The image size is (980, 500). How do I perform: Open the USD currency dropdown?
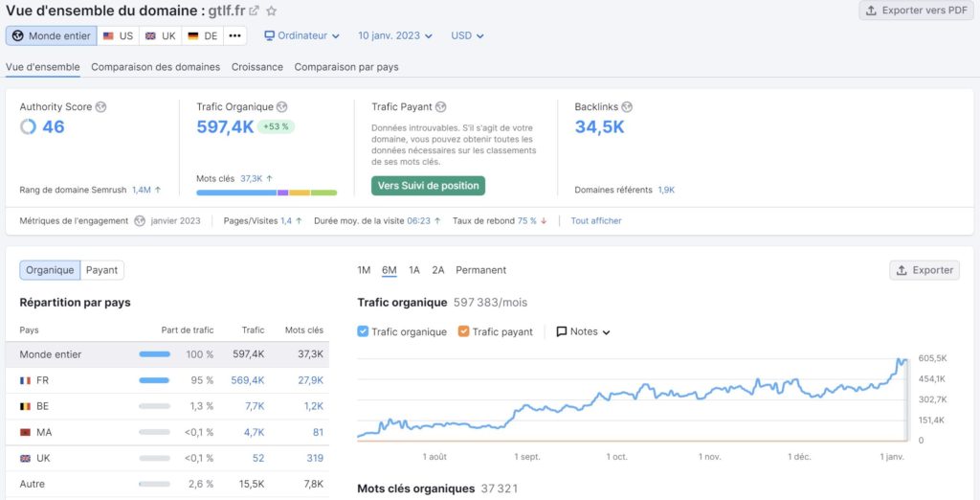click(467, 35)
